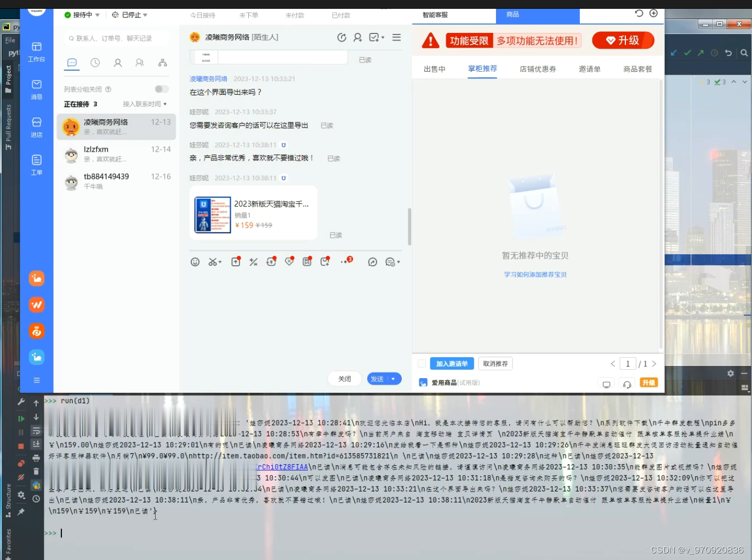Viewport: 752px width, 560px height.
Task: Click the plus circle icon in the top-right panel
Action: coord(653,13)
